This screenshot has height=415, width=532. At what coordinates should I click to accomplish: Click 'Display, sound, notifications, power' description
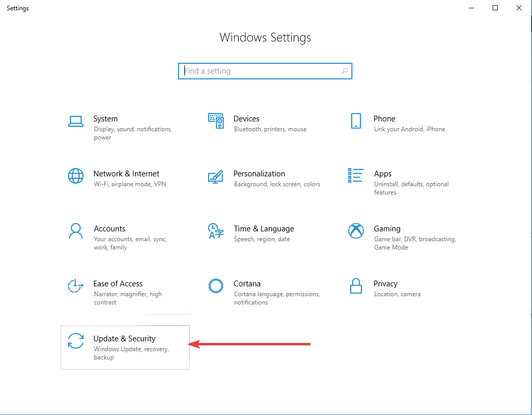coord(133,133)
